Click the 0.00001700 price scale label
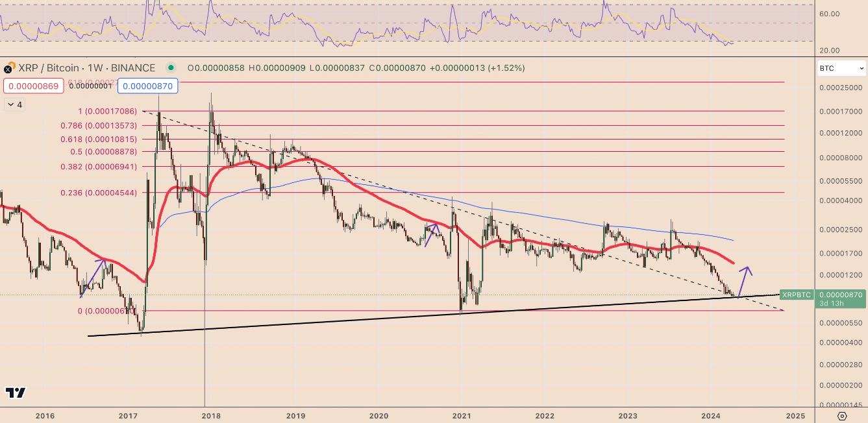Image resolution: width=868 pixels, height=423 pixels. [x=840, y=254]
